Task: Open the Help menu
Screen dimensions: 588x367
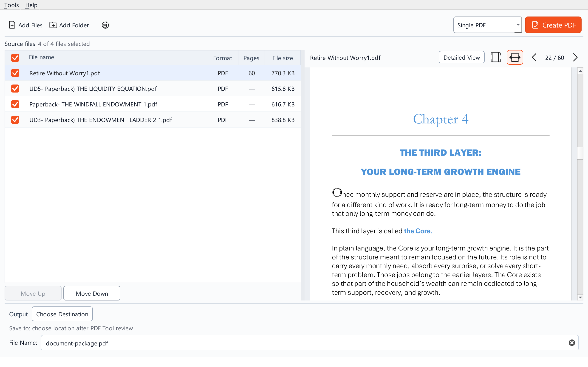Action: point(31,5)
